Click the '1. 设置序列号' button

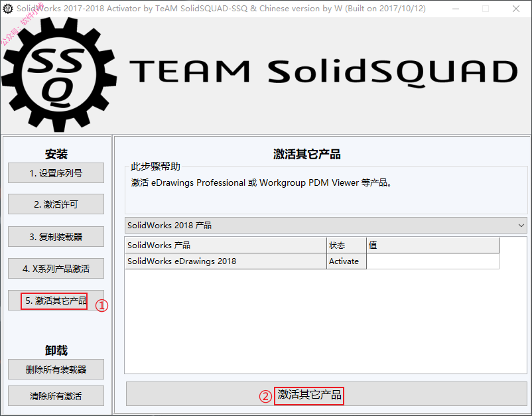tap(56, 173)
